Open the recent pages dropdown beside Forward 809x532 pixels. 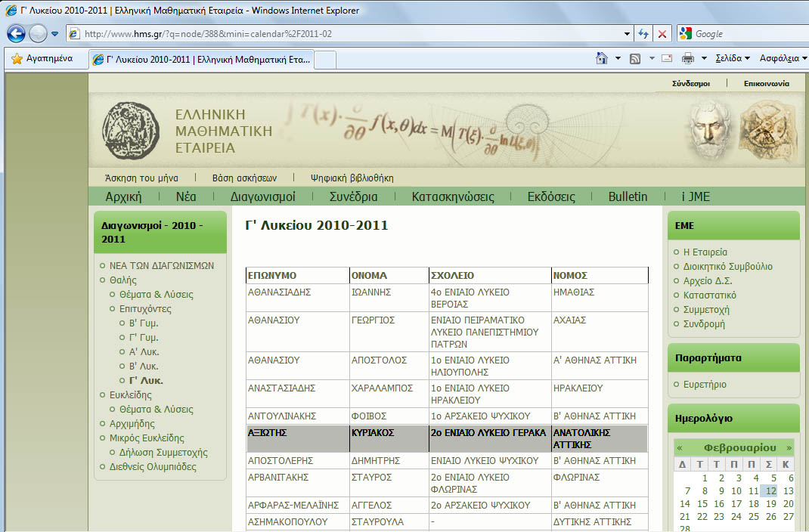click(54, 34)
